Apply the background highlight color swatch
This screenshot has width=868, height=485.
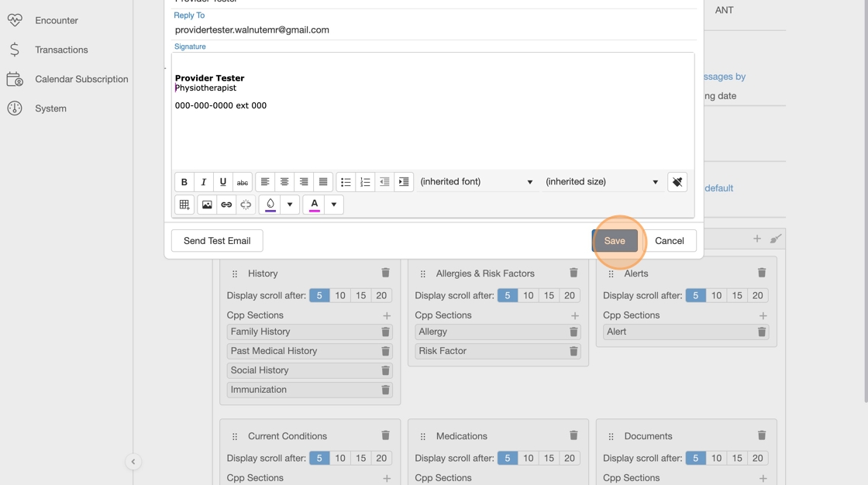[270, 205]
